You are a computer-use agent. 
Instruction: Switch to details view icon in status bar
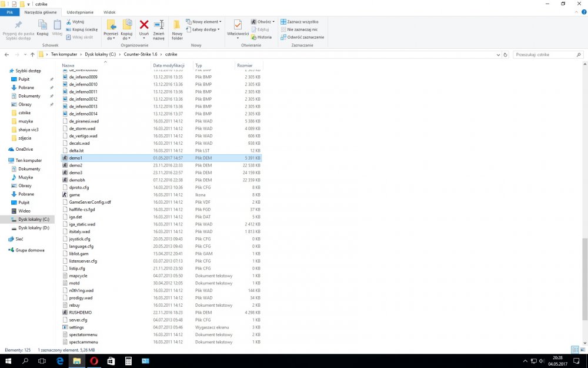tap(575, 350)
